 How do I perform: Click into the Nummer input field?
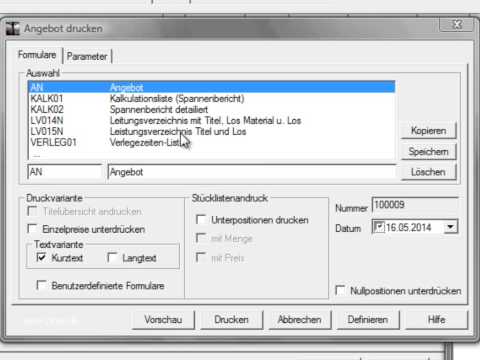point(415,205)
